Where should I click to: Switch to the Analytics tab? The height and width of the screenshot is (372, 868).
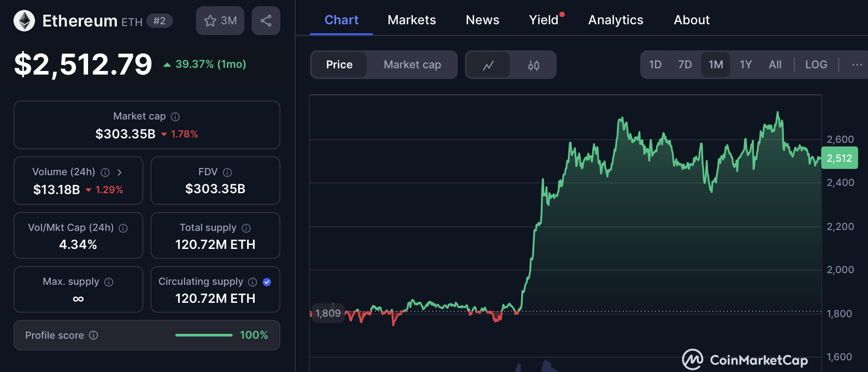pos(616,20)
